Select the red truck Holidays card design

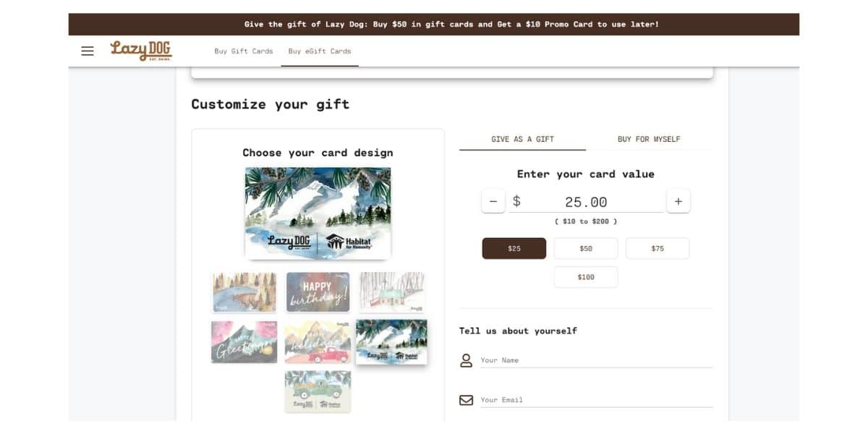318,342
